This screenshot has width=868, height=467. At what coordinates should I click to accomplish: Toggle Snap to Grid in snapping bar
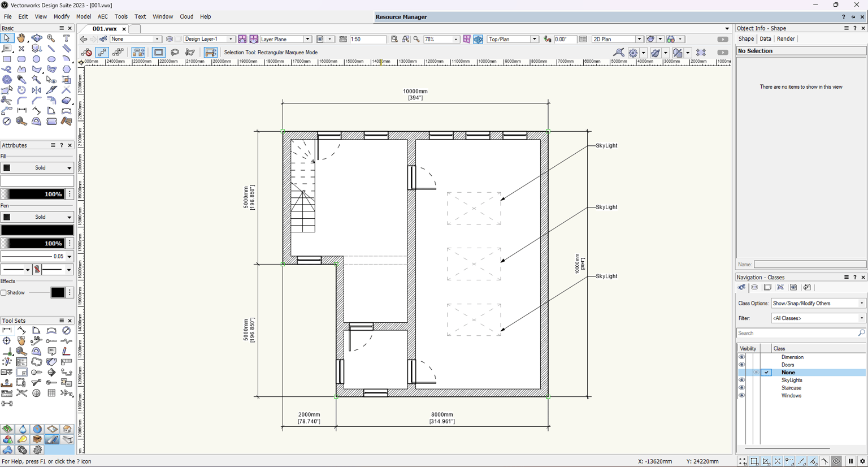(743, 461)
